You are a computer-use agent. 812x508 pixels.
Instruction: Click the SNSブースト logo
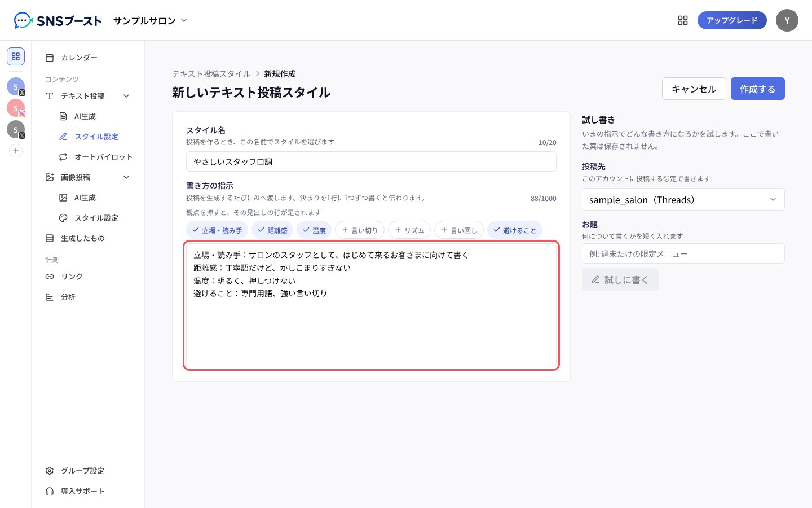(58, 21)
